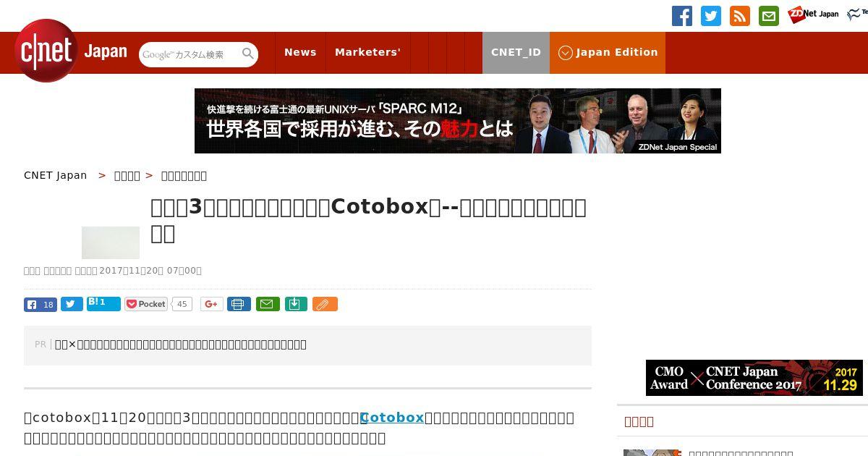
Task: Click the Facebook icon in top bar
Action: pos(682,16)
